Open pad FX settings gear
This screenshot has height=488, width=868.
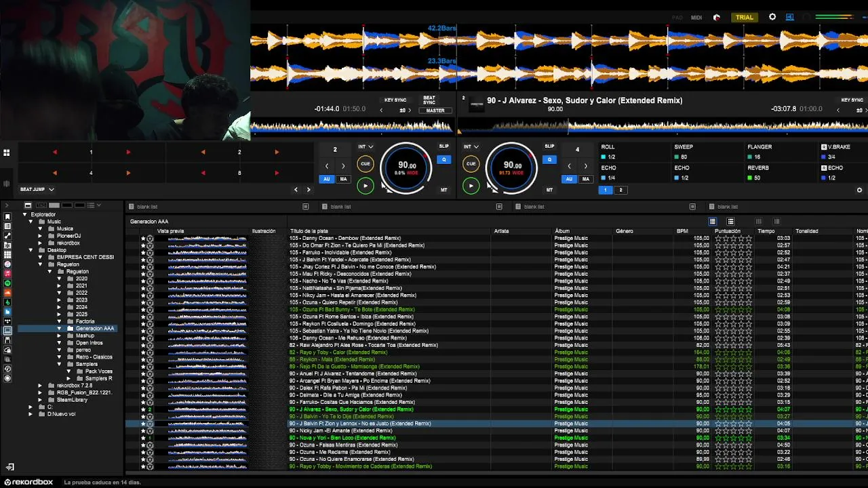pyautogui.click(x=859, y=190)
